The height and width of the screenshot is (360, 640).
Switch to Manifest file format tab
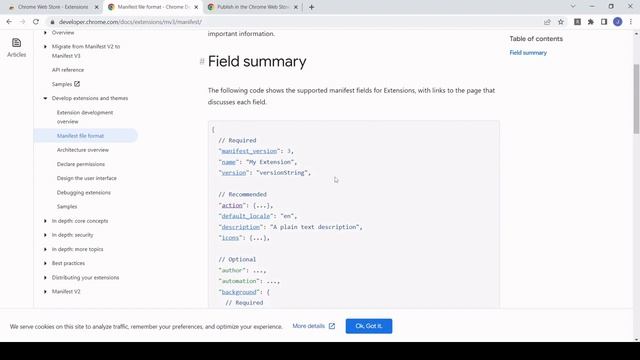153,7
